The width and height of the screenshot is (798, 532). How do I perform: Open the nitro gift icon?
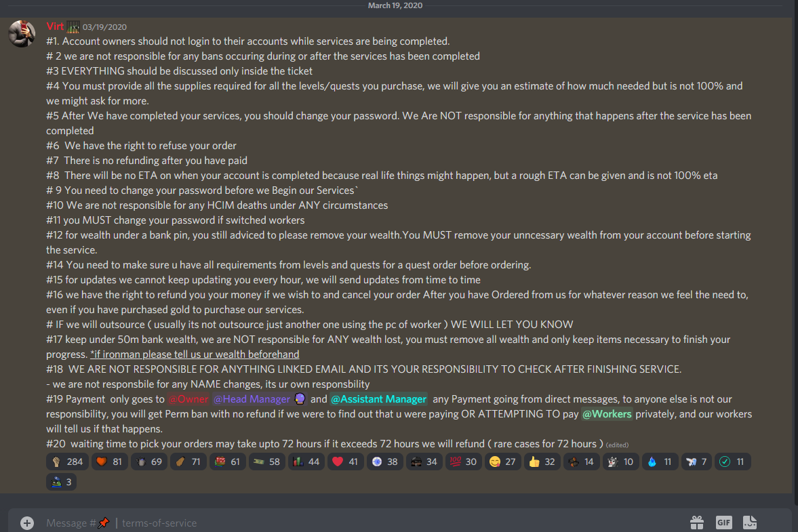(697, 523)
